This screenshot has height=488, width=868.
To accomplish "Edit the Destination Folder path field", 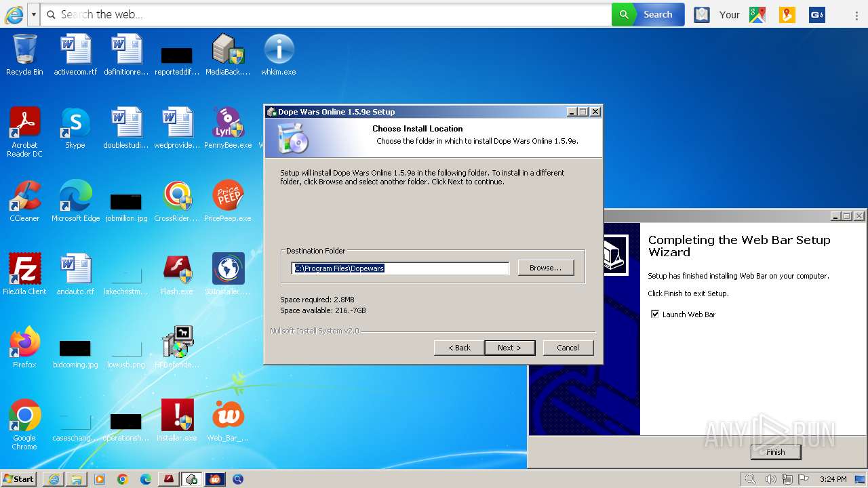I will point(400,268).
